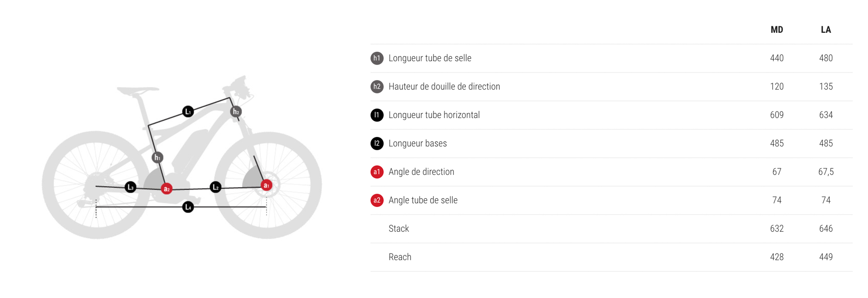Click the gray h2 marker on the diagram's head tube
Screen dimensions: 868x298
(236, 112)
